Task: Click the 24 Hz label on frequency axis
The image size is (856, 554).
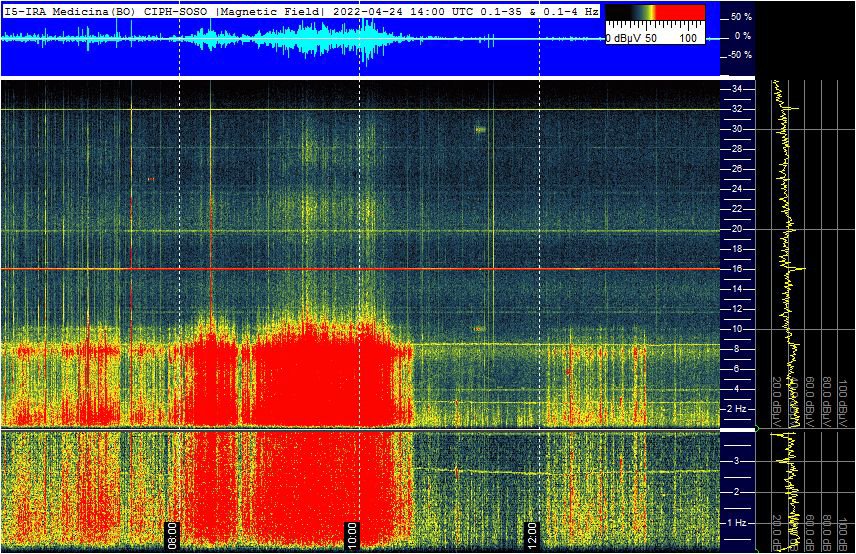Action: click(x=737, y=189)
